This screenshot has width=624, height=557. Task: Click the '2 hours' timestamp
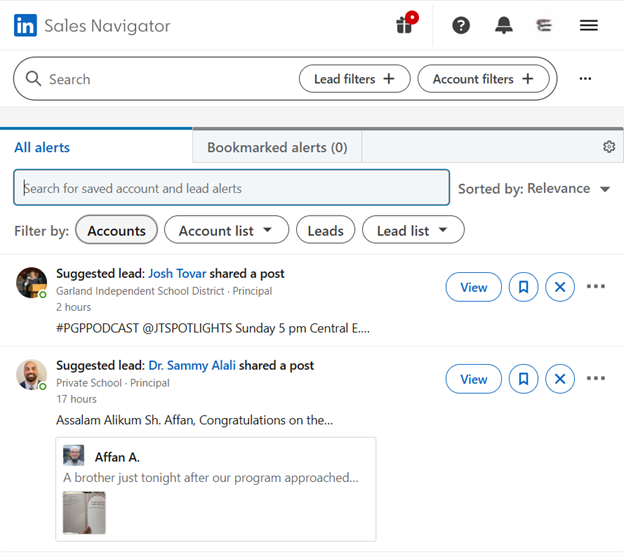click(x=74, y=307)
